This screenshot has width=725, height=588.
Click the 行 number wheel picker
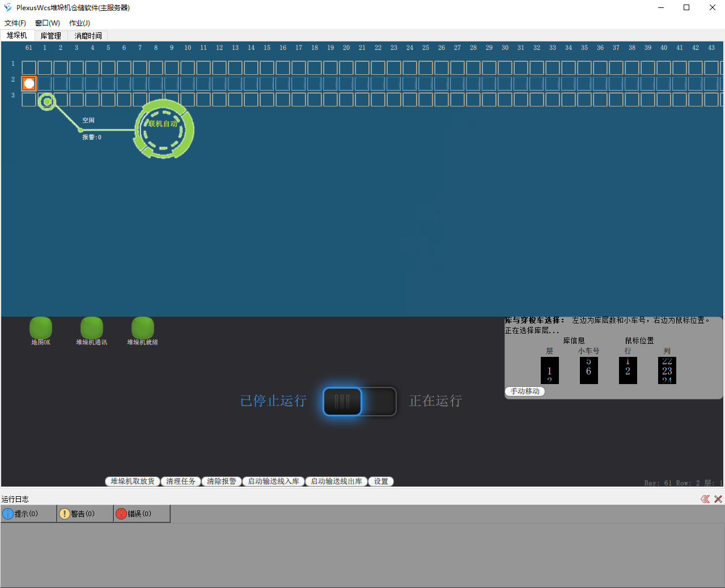628,370
